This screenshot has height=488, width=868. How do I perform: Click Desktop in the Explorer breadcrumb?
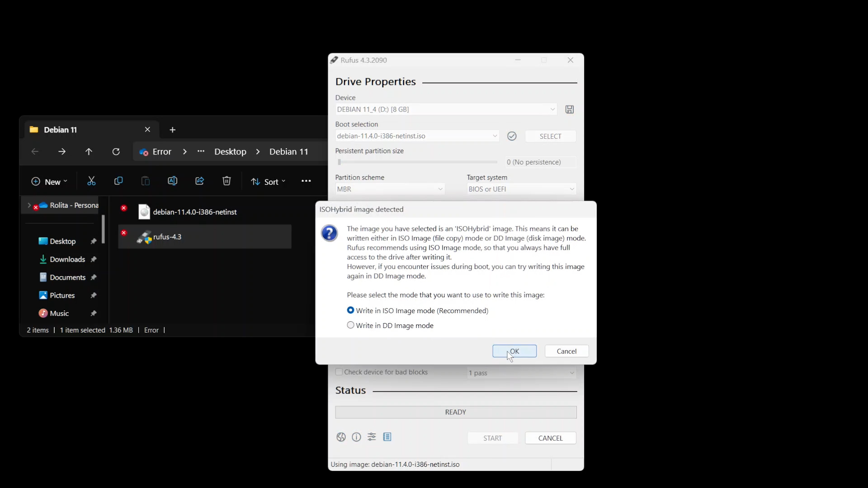(x=230, y=152)
